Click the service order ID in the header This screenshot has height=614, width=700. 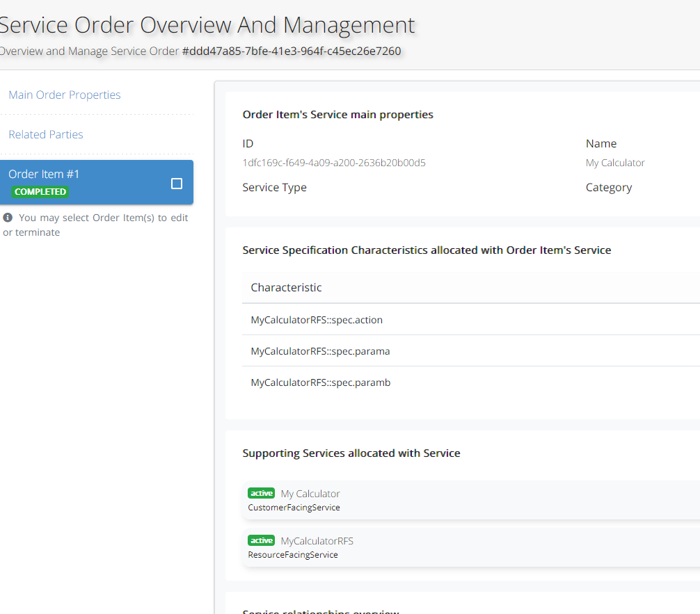pyautogui.click(x=292, y=51)
